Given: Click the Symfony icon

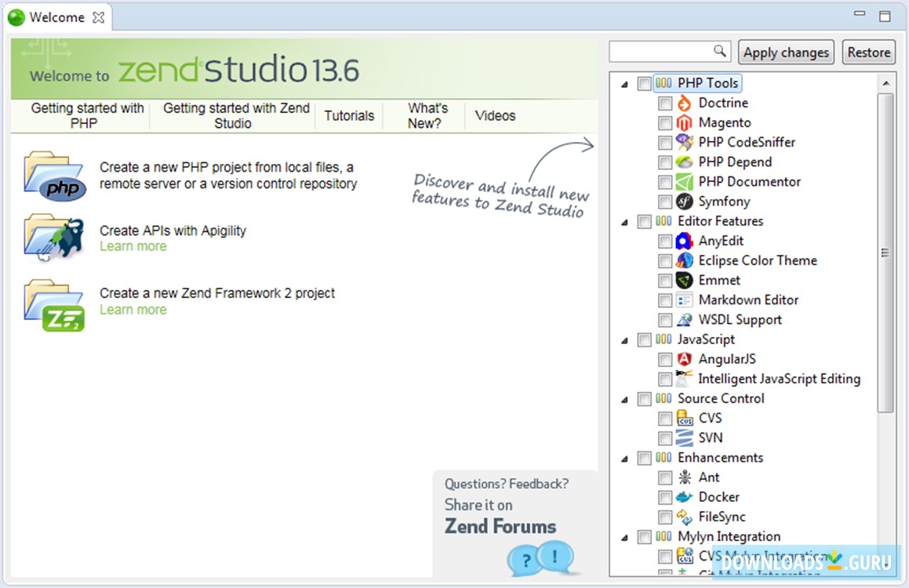Looking at the screenshot, I should 683,201.
